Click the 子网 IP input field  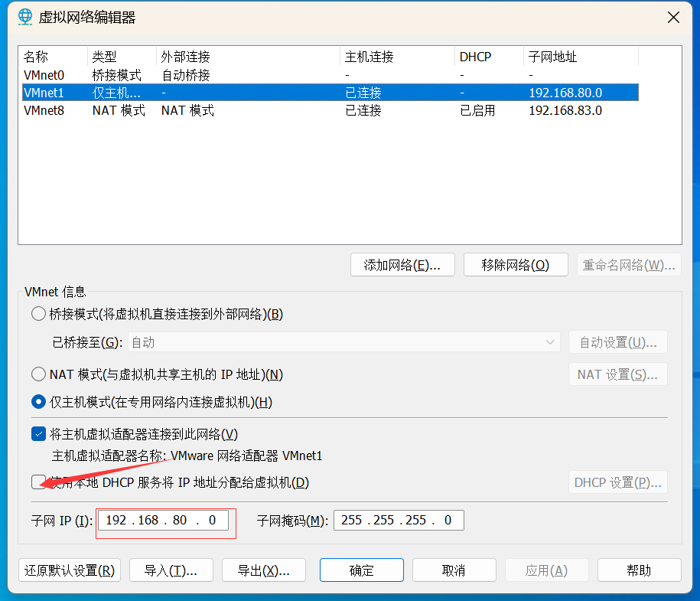pyautogui.click(x=164, y=520)
